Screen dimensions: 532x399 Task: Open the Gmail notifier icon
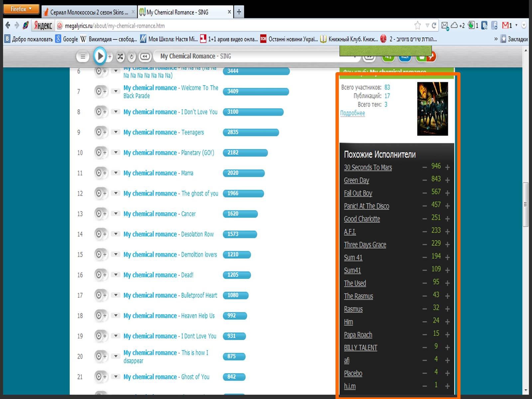tap(507, 25)
